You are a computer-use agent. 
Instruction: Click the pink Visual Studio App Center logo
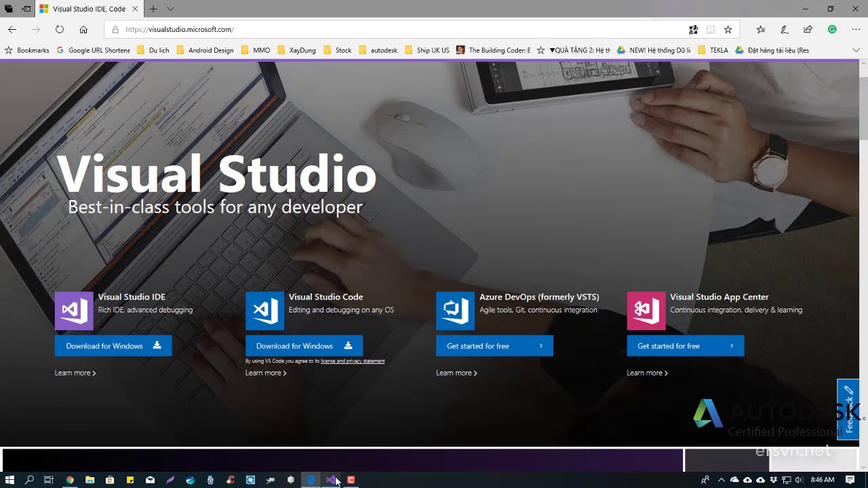pyautogui.click(x=646, y=310)
